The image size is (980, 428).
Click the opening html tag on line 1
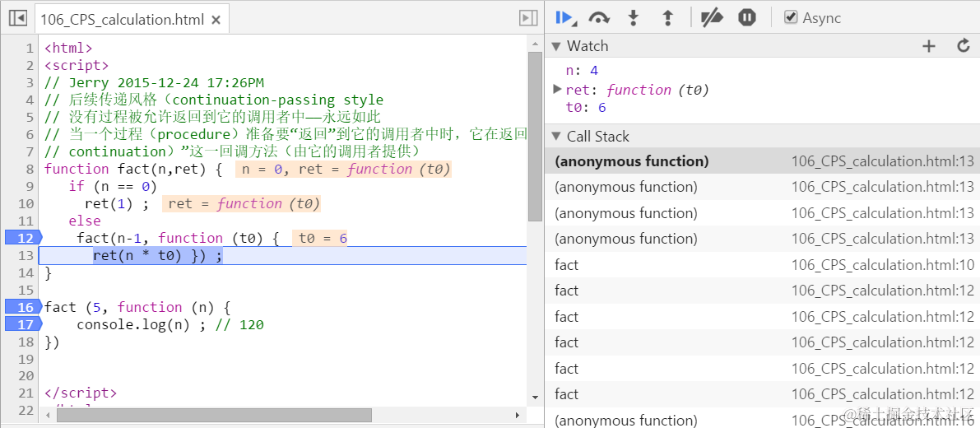[68, 48]
